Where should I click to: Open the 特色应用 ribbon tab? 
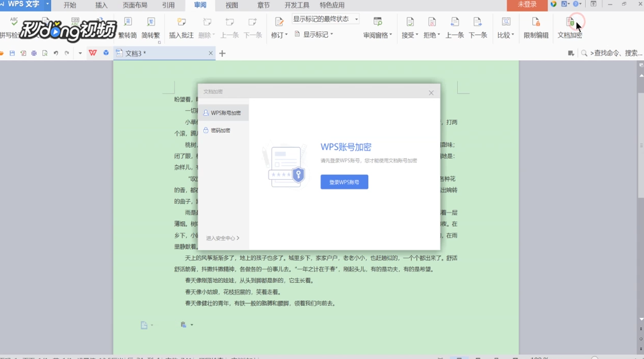[332, 5]
